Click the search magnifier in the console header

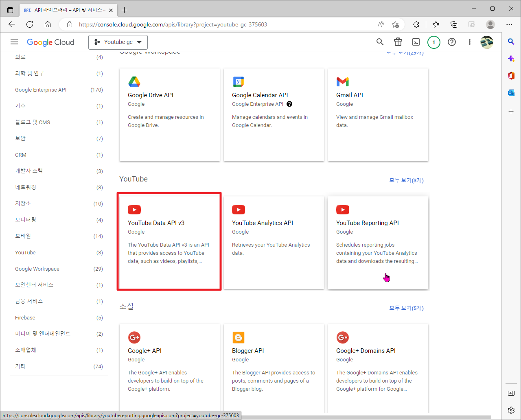(x=380, y=42)
